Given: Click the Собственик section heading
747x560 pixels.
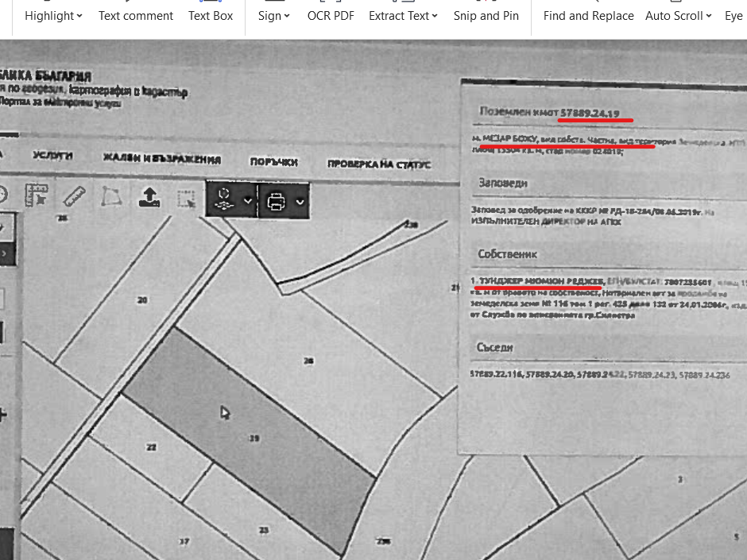Looking at the screenshot, I should click(507, 254).
